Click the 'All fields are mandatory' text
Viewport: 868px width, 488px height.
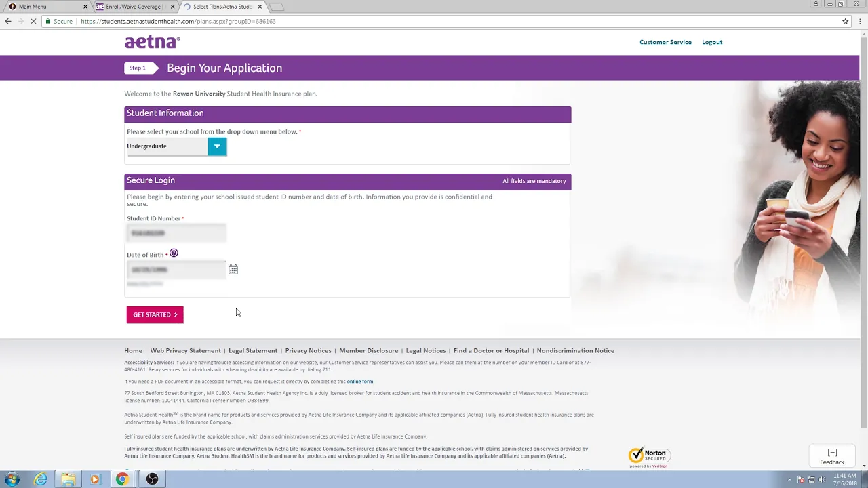[534, 181]
